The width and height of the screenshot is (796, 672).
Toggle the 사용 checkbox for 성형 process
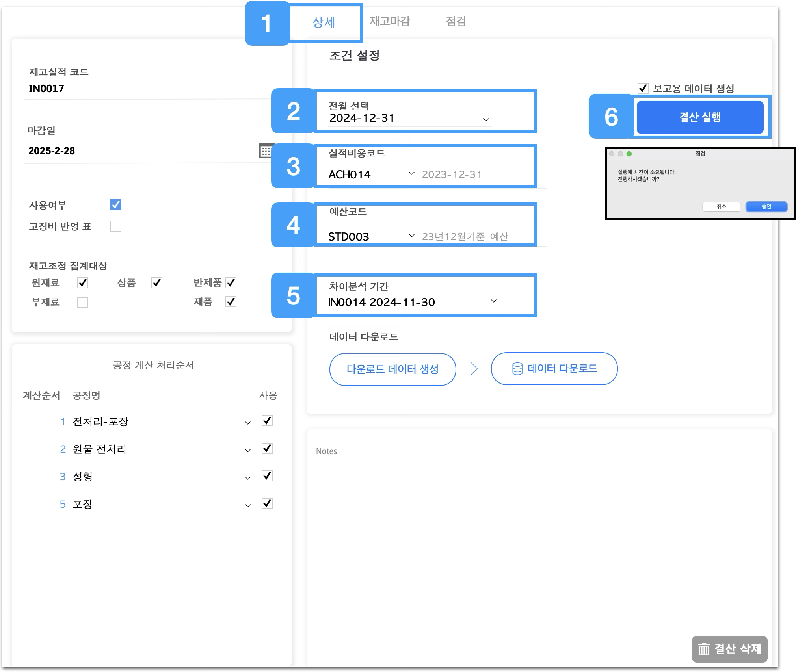(267, 476)
